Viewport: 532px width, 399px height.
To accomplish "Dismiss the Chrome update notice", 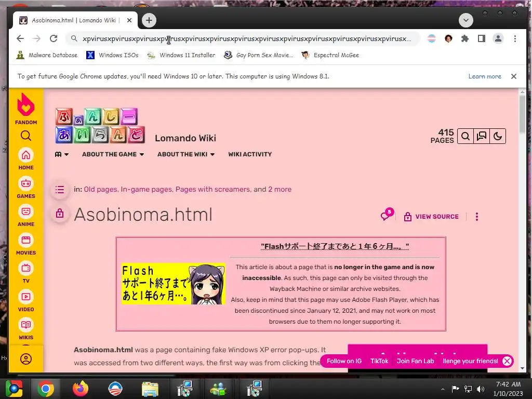I will point(514,76).
